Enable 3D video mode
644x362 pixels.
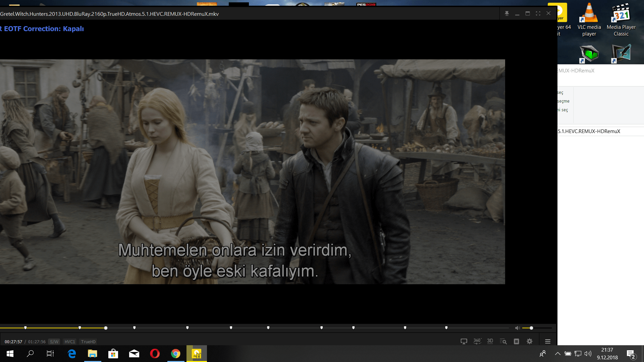490,341
